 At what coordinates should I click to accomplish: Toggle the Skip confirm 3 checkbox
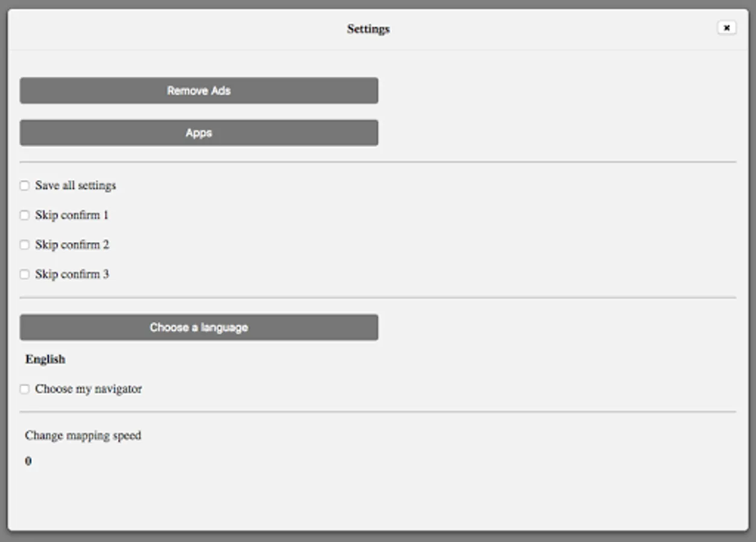25,274
